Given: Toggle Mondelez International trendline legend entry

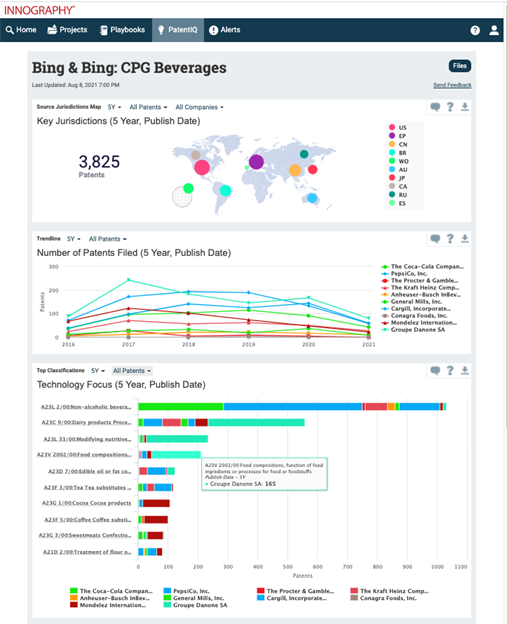Looking at the screenshot, I should [419, 322].
